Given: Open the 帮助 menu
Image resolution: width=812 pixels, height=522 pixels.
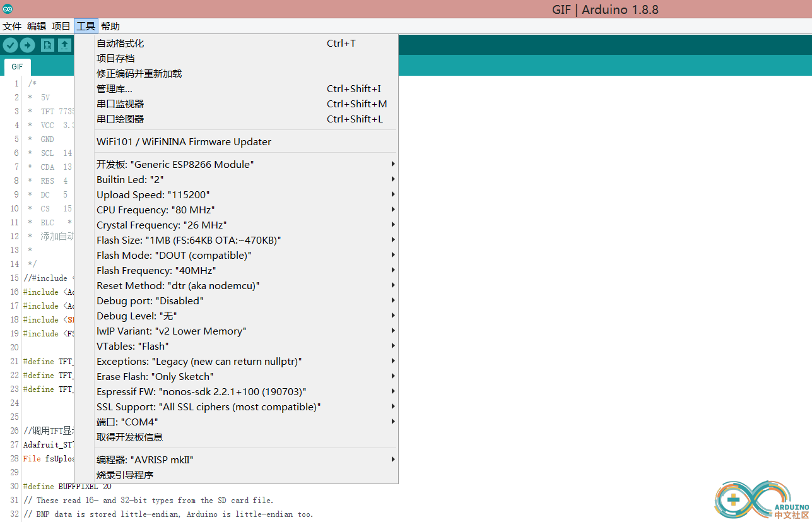Looking at the screenshot, I should click(110, 26).
